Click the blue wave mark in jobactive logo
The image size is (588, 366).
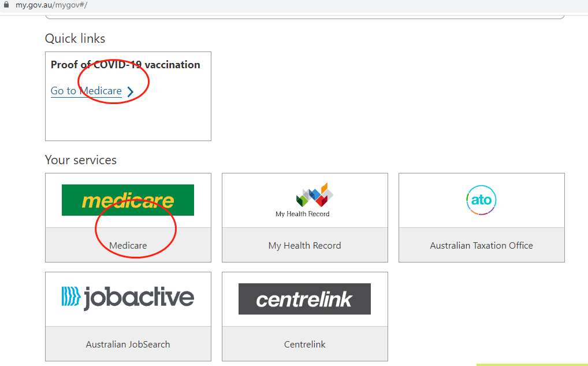[x=71, y=296]
